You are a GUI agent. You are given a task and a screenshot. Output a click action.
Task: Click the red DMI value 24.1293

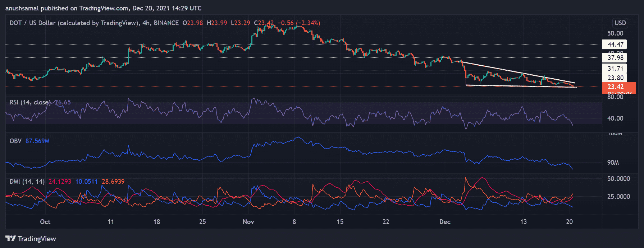click(60, 182)
